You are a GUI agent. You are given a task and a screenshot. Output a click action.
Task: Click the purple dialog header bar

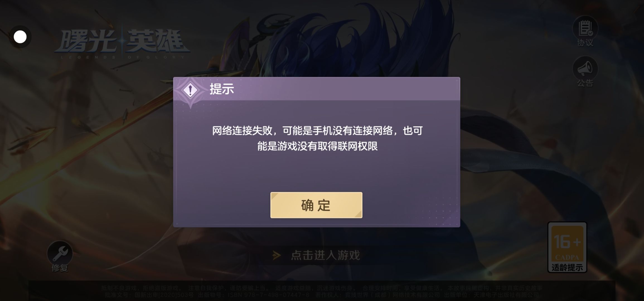click(316, 89)
